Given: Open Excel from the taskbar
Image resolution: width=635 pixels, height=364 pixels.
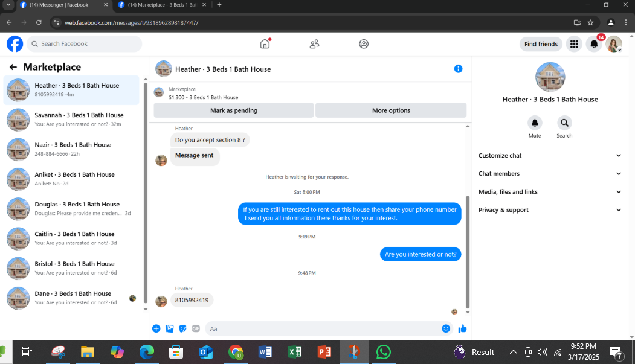Looking at the screenshot, I should tap(295, 352).
